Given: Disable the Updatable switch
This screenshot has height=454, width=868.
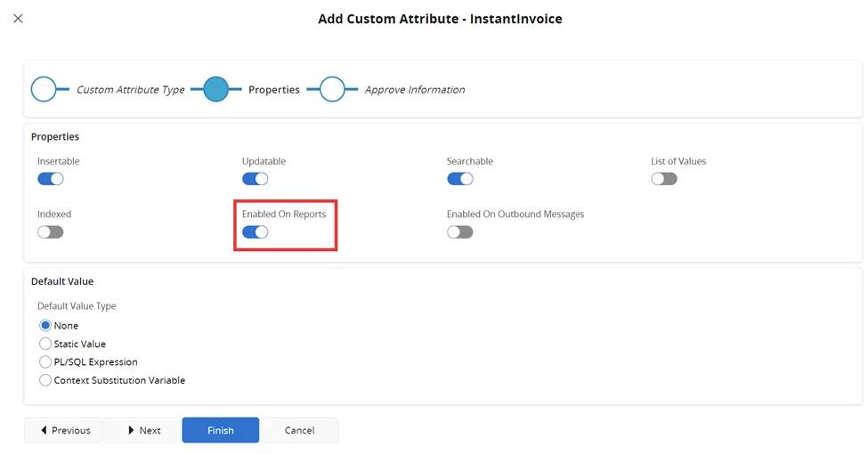Looking at the screenshot, I should (256, 179).
